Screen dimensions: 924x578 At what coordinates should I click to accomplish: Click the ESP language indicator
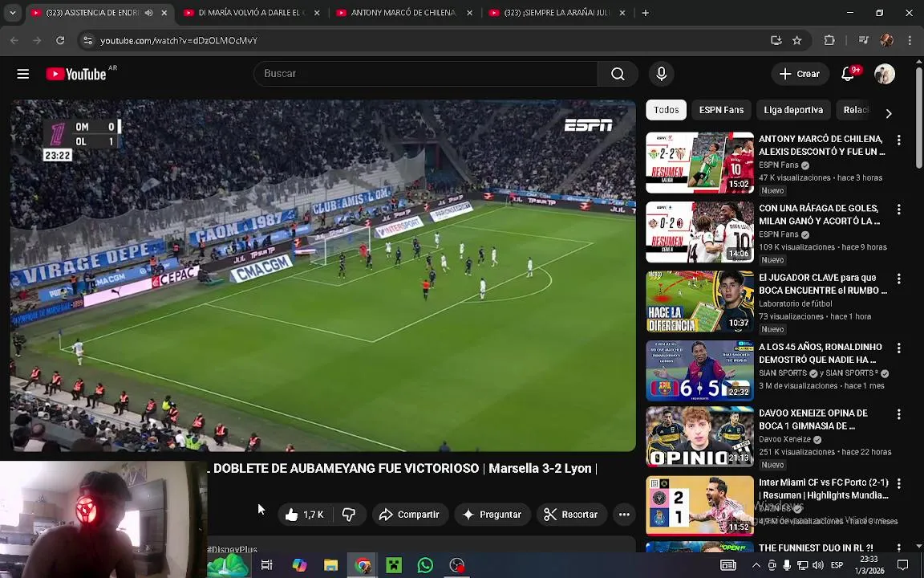(x=837, y=565)
